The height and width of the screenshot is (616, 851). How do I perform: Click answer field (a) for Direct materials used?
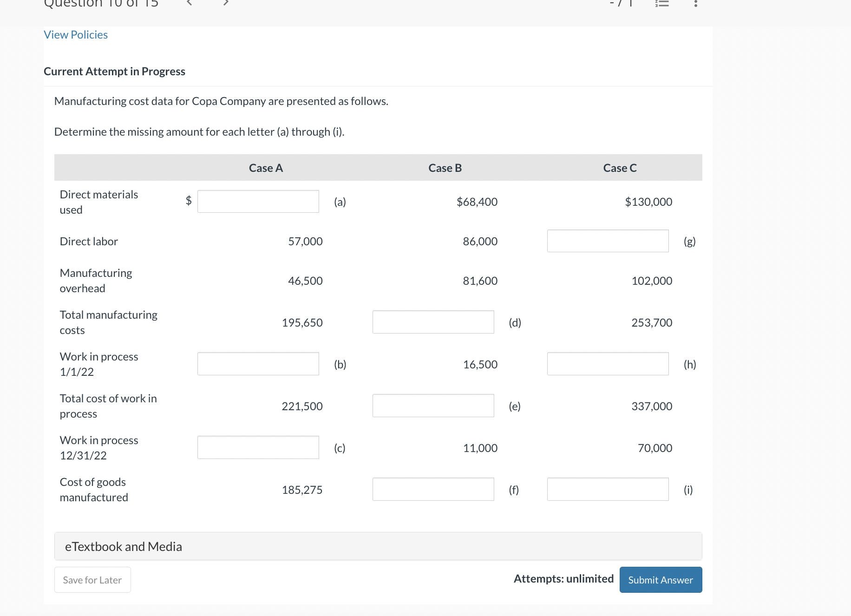[258, 201]
